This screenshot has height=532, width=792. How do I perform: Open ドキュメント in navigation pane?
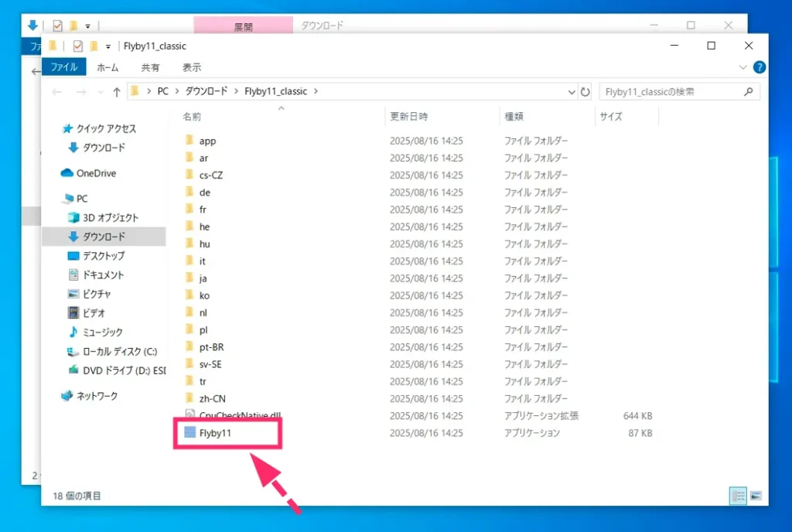pos(96,275)
